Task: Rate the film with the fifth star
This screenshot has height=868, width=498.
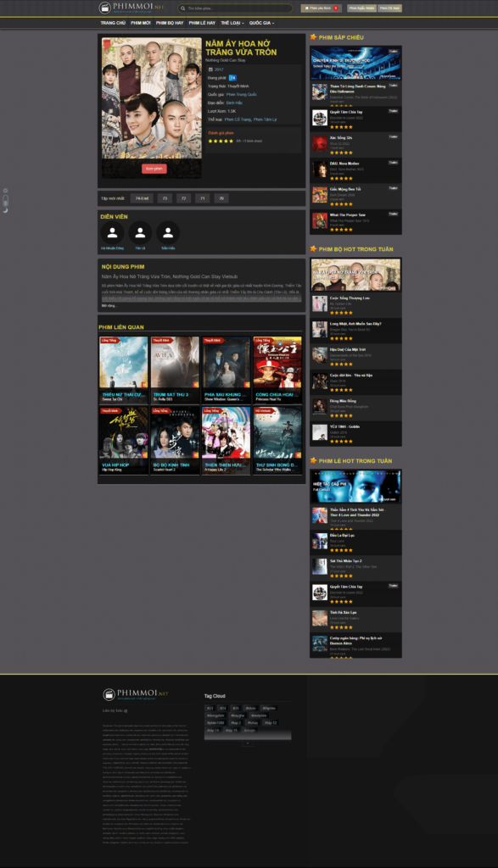Action: pos(231,142)
